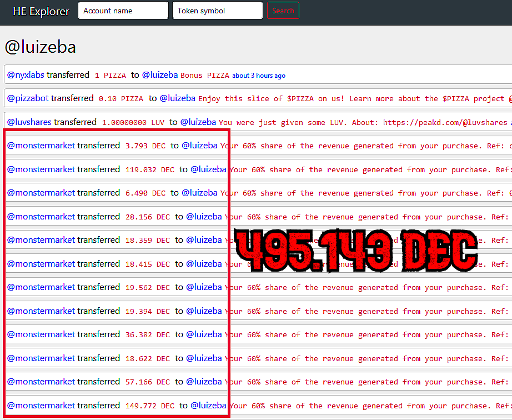
Task: Open @monstermarket link in the 6.490 DEC row
Action: click(x=41, y=193)
